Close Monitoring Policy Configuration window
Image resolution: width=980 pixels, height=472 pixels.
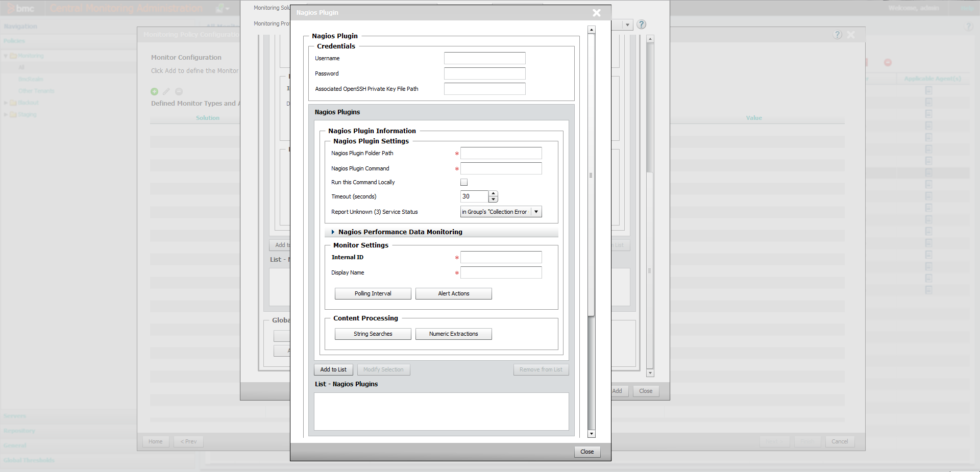pos(851,35)
